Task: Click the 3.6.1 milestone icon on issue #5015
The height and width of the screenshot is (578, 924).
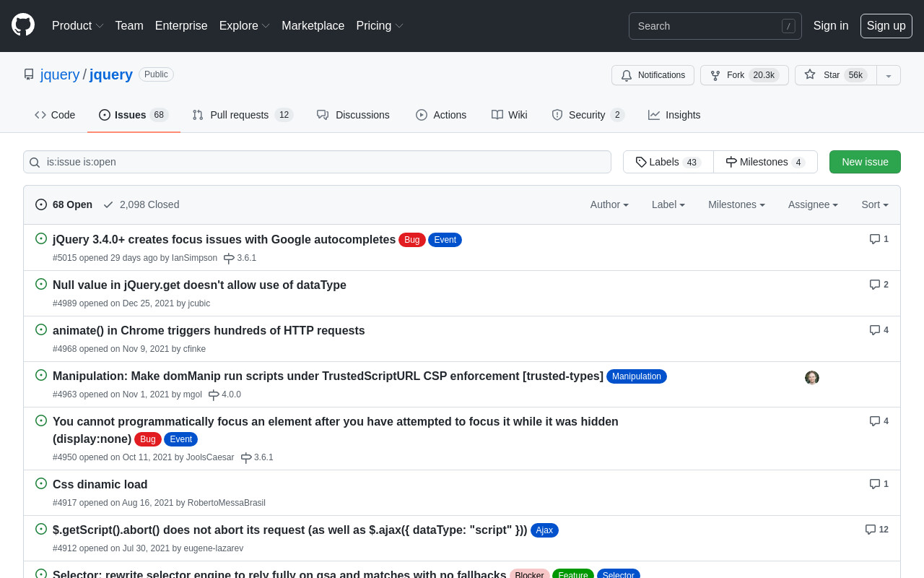Action: pos(229,258)
